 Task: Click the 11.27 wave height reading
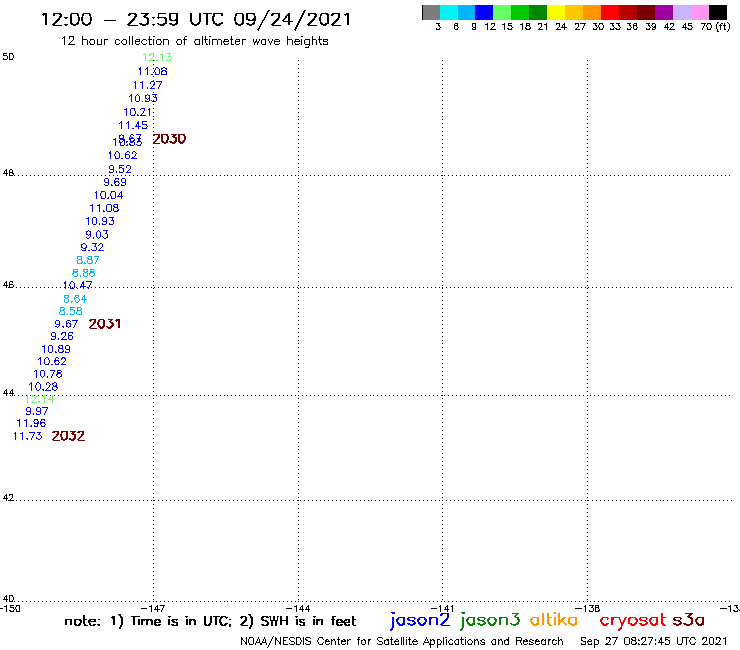[147, 85]
